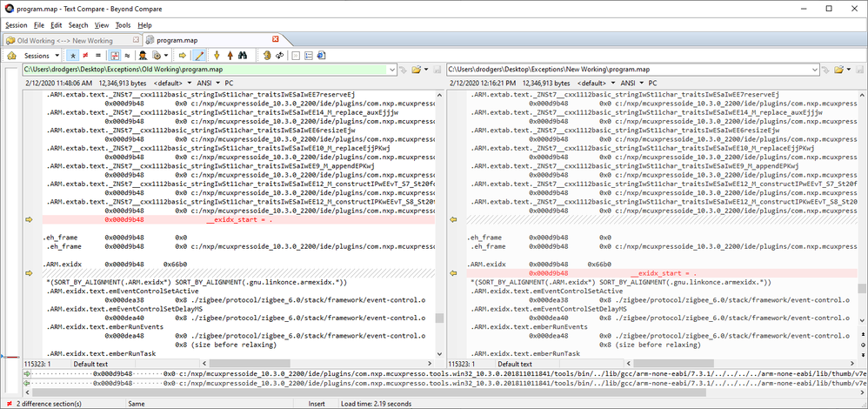Screen dimensions: 868x409
Task: Expand the left file path history dropdown
Action: click(x=392, y=70)
